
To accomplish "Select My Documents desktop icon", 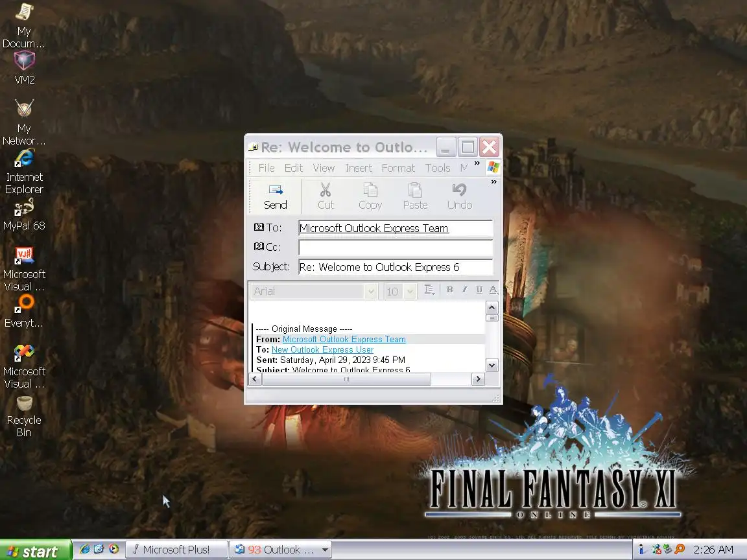I will [24, 25].
